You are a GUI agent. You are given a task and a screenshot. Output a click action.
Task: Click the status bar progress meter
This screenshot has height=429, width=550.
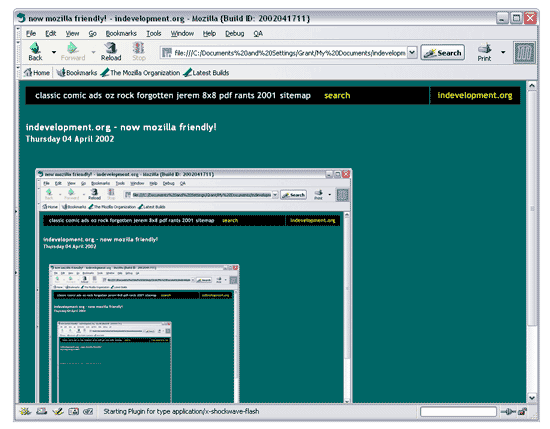(458, 411)
